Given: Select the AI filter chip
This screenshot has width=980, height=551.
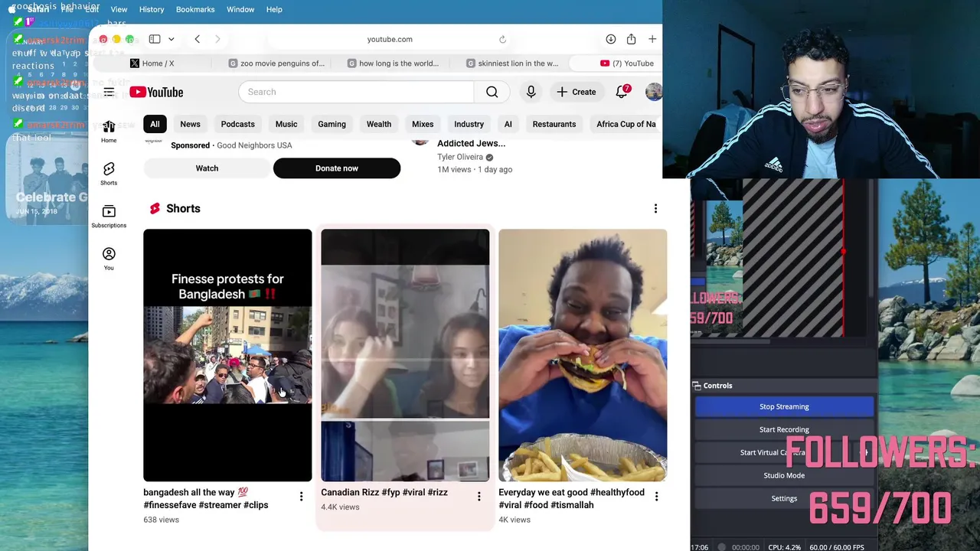Looking at the screenshot, I should tap(508, 124).
